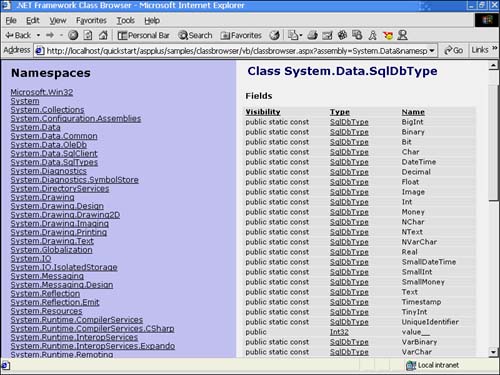Go to Home page icon
The height and width of the screenshot is (375, 500).
(103, 35)
